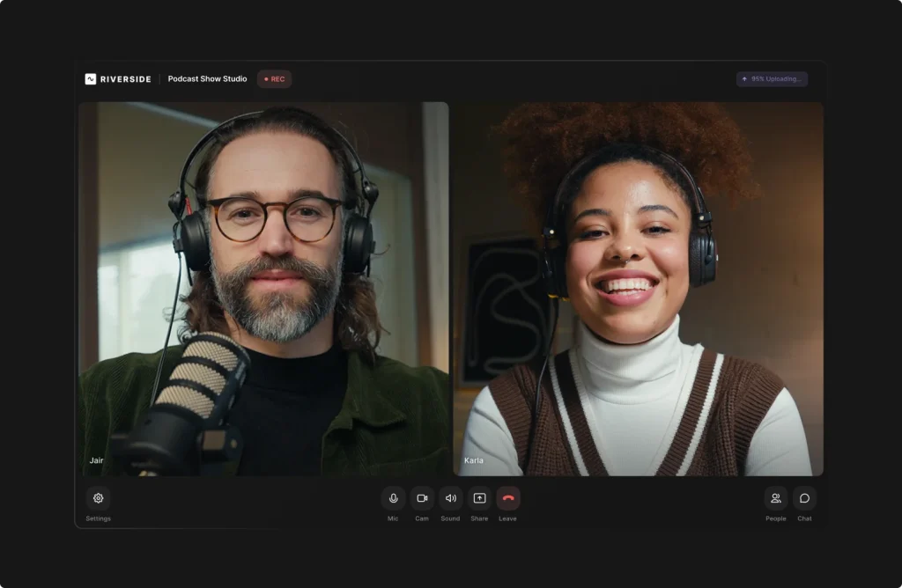
Task: Select Jair's video tile
Action: pyautogui.click(x=263, y=289)
